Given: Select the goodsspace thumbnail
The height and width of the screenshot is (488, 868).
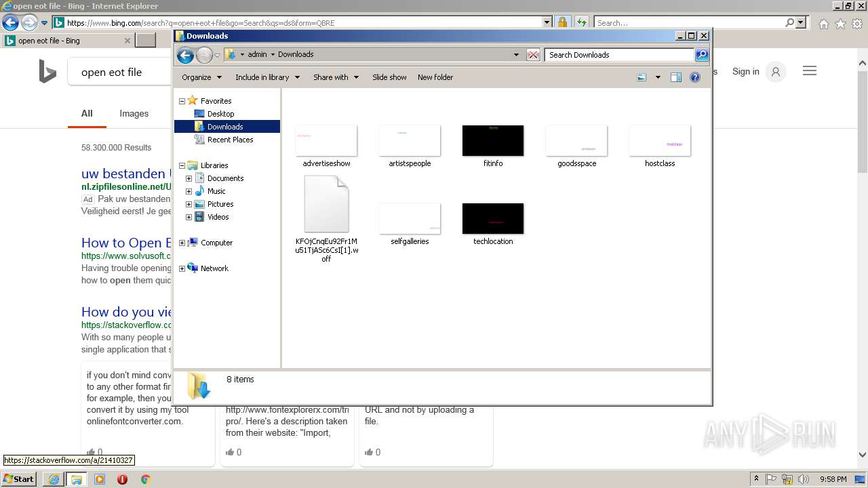Looking at the screenshot, I should click(576, 140).
